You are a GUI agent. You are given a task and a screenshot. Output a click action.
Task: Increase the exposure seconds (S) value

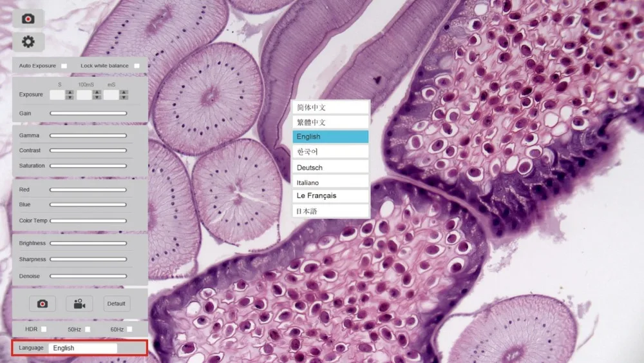pos(70,92)
